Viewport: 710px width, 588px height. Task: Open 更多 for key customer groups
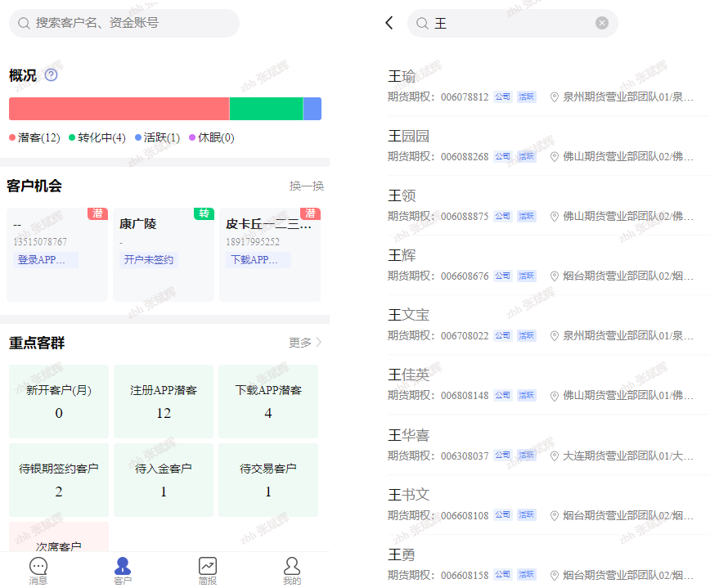tap(305, 342)
